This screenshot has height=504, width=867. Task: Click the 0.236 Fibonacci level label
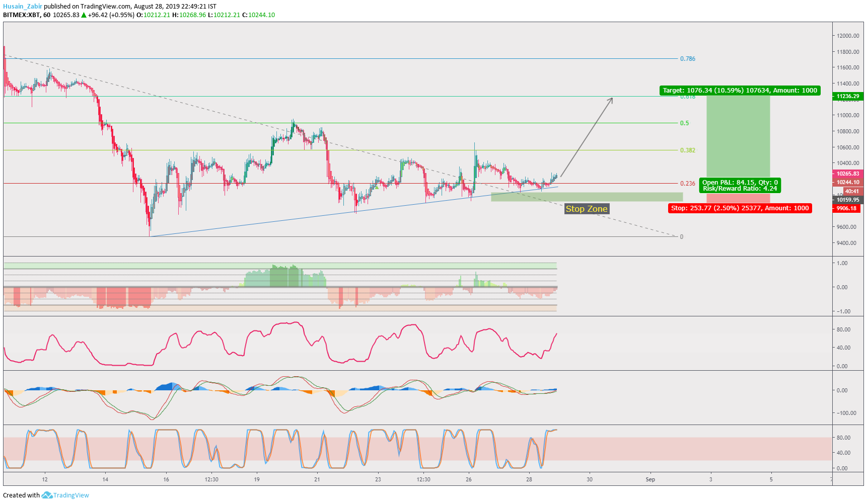[x=687, y=184]
